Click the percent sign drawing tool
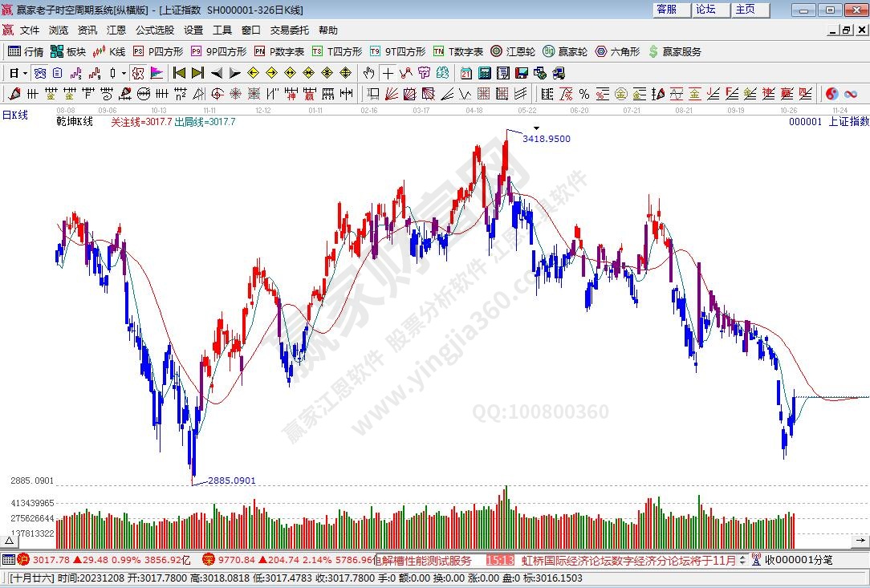 [583, 94]
